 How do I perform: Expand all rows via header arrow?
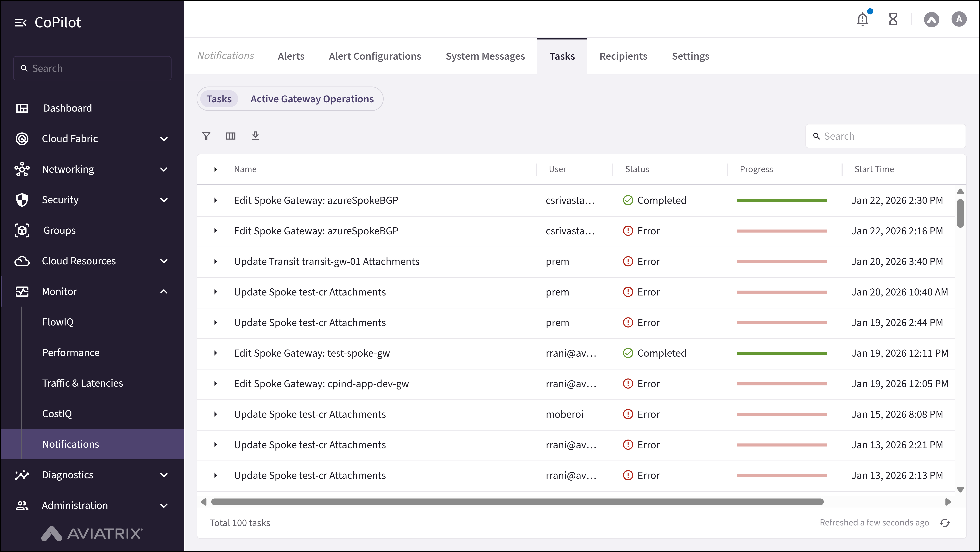[x=216, y=169]
